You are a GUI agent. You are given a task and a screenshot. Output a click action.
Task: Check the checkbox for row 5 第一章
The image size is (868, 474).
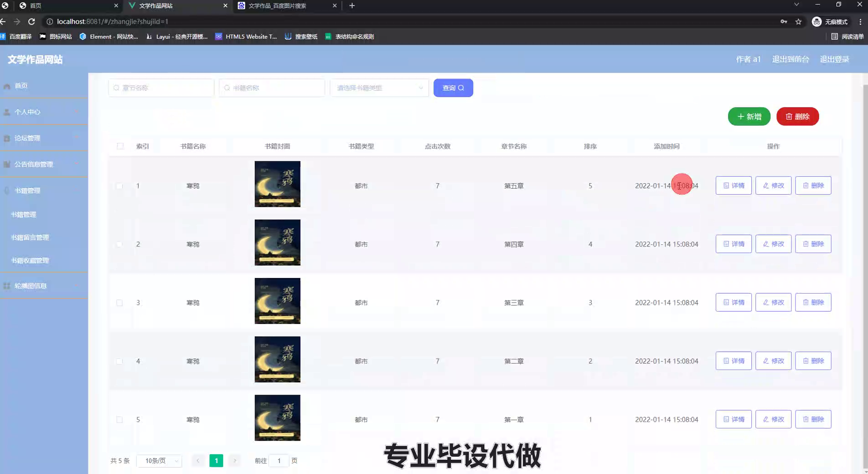pos(119,419)
